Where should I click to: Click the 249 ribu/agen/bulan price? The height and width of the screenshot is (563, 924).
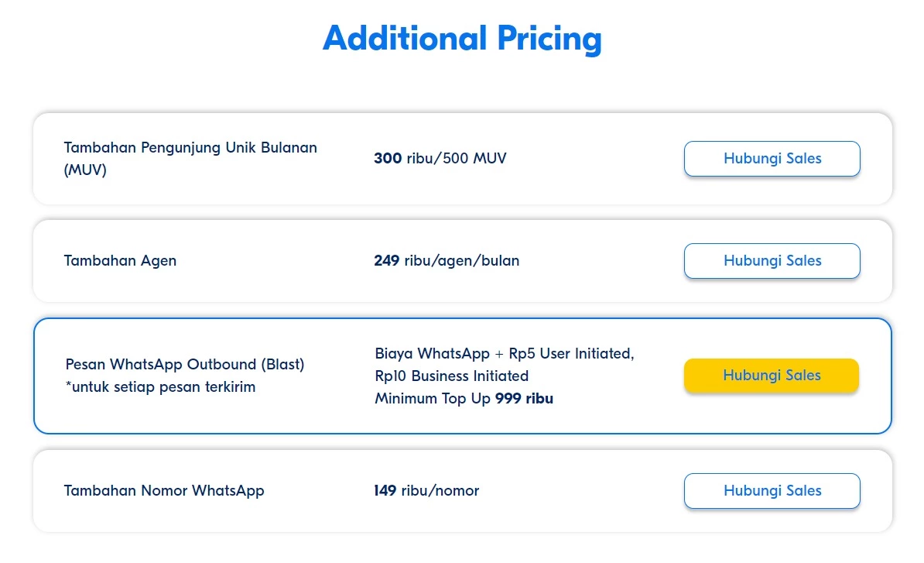447,261
